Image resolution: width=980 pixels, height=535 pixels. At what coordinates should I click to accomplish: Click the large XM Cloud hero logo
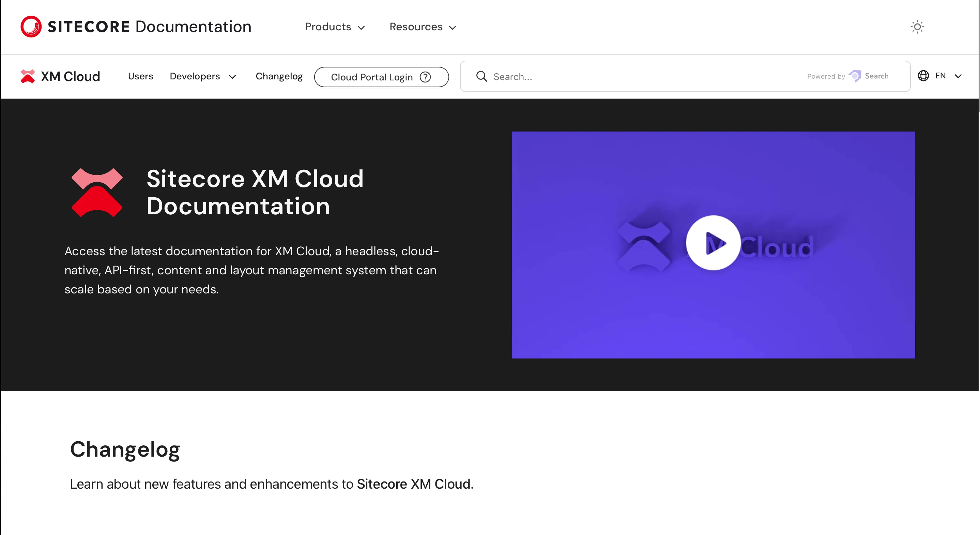(x=97, y=193)
